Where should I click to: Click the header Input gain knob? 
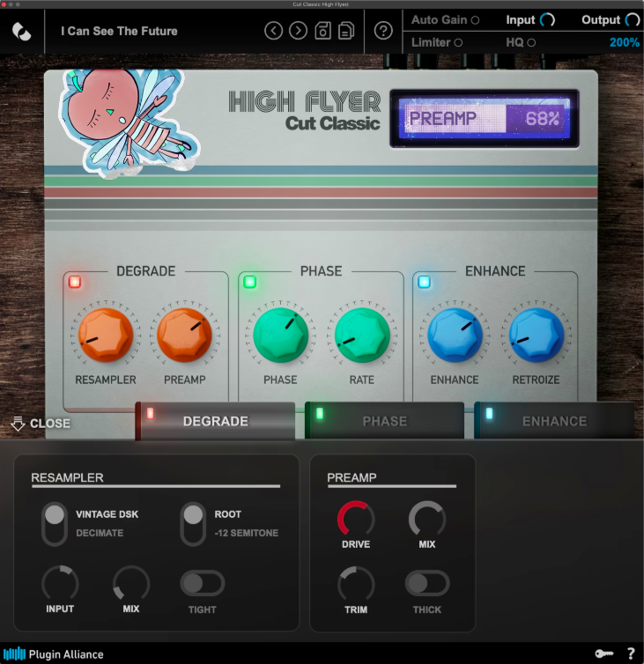pyautogui.click(x=547, y=19)
